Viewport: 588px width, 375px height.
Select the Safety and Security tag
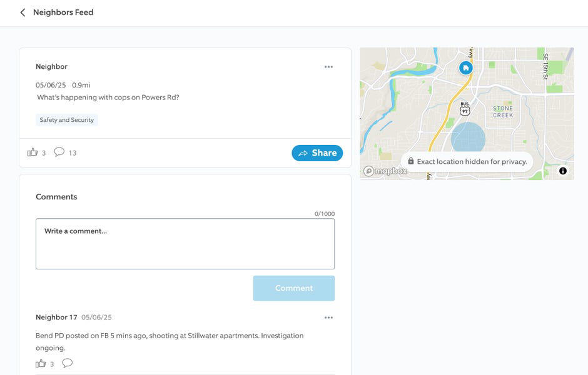point(67,120)
